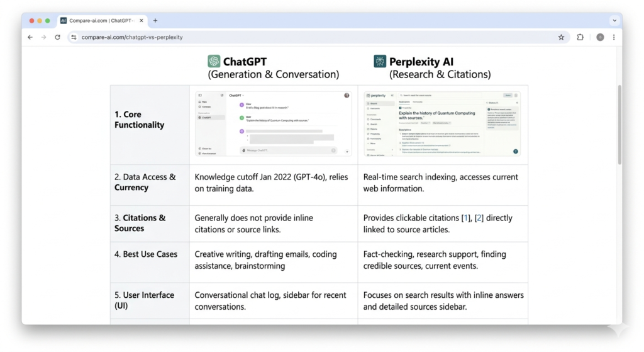Open the browser profile avatar
The image size is (644, 352).
point(600,37)
